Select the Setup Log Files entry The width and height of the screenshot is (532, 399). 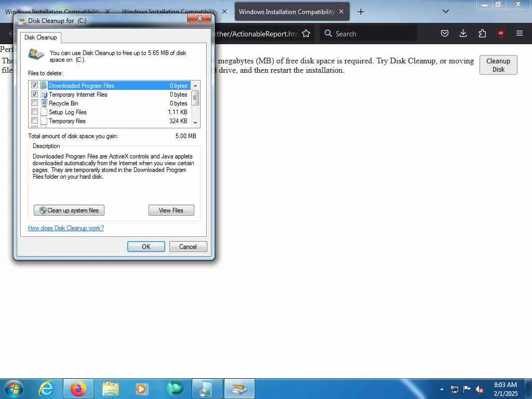110,112
